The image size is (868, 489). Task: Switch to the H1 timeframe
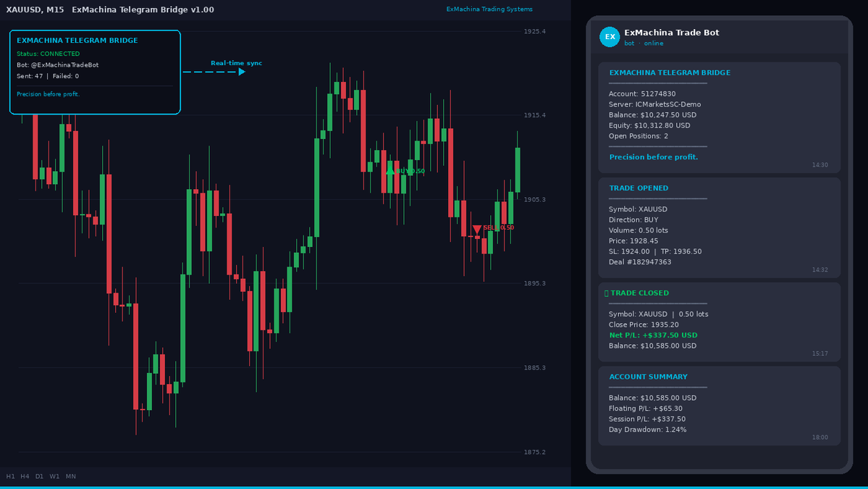tap(10, 476)
